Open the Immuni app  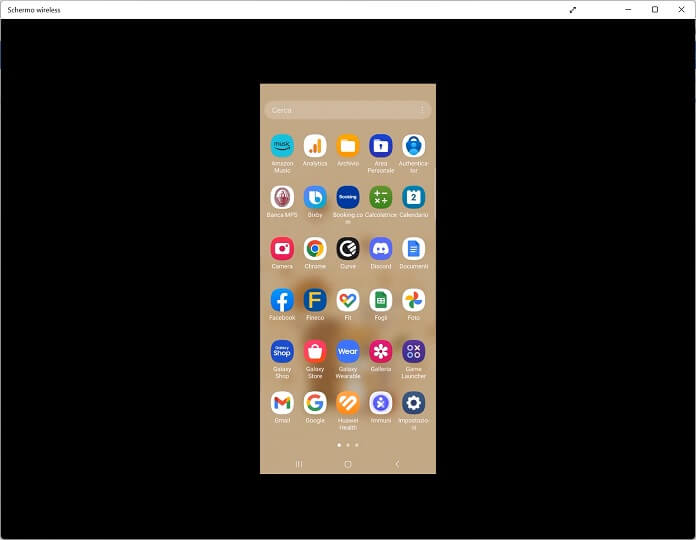381,403
